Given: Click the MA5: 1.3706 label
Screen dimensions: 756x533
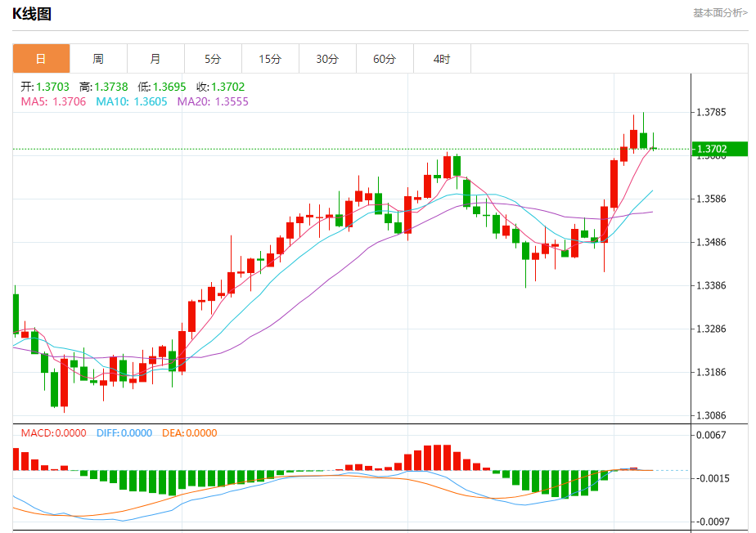Looking at the screenshot, I should tap(53, 101).
